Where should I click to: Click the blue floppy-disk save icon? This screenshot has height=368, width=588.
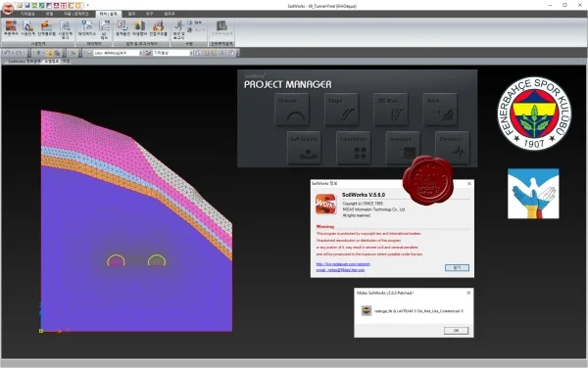[27, 6]
